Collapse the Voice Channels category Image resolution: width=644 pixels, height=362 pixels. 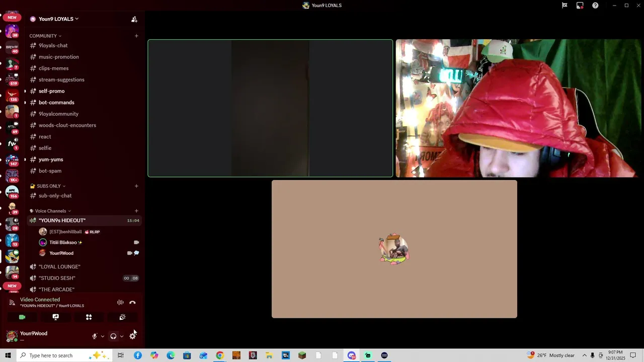50,211
